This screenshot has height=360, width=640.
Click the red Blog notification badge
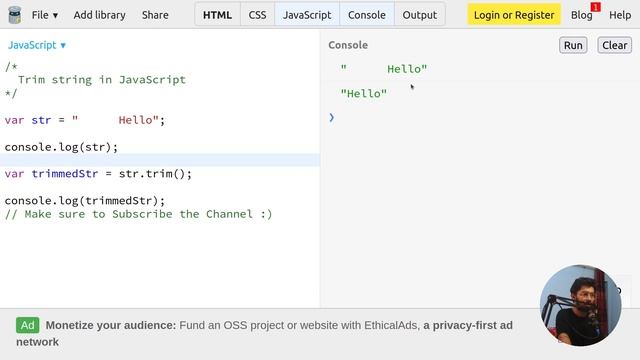pyautogui.click(x=596, y=7)
